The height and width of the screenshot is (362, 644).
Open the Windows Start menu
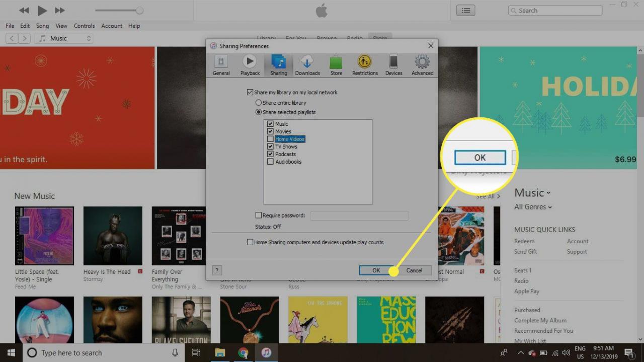click(x=11, y=352)
